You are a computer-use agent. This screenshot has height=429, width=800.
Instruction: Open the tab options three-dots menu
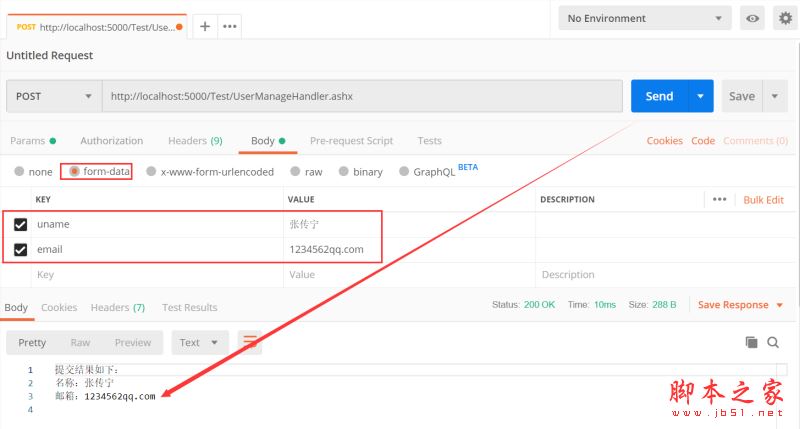click(x=229, y=26)
